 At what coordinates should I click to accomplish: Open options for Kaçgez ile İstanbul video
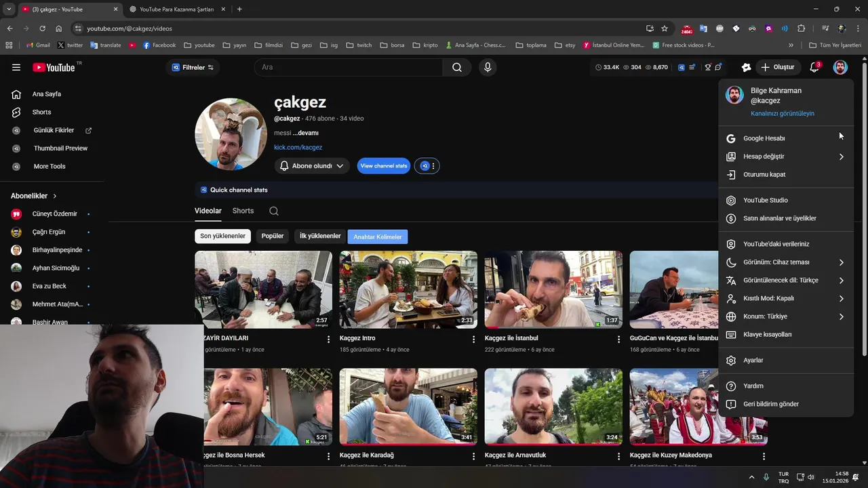point(618,339)
